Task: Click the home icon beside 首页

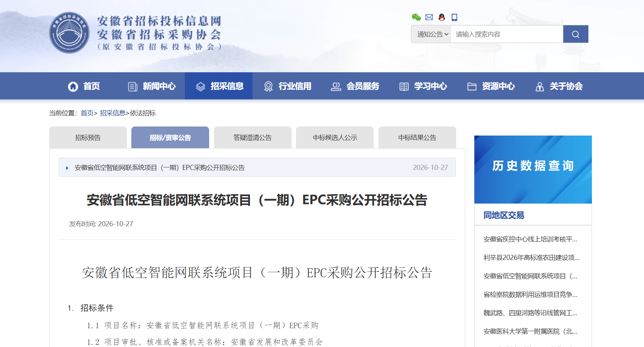Action: click(x=73, y=86)
